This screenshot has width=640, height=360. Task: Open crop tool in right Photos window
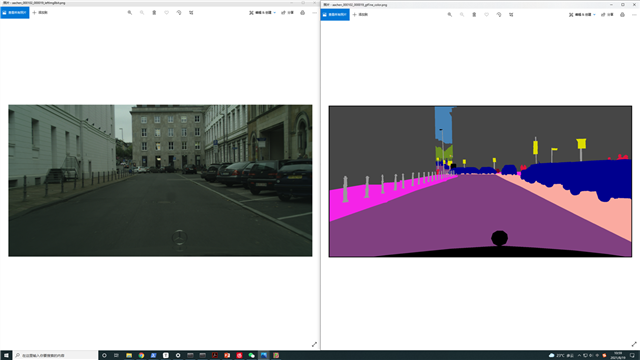tap(511, 14)
